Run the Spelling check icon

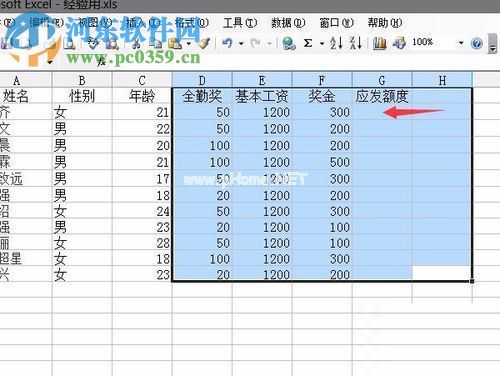point(93,43)
